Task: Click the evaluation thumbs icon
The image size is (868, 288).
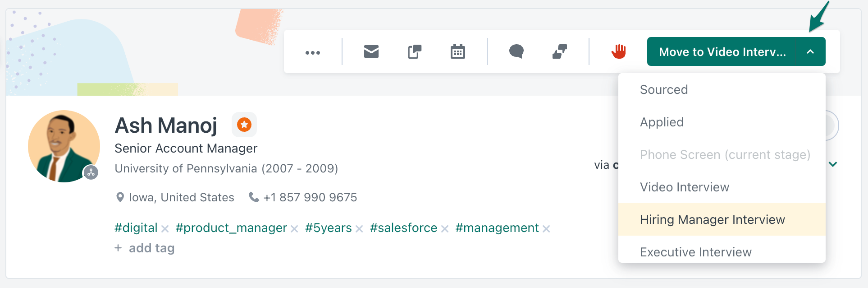Action: (560, 52)
